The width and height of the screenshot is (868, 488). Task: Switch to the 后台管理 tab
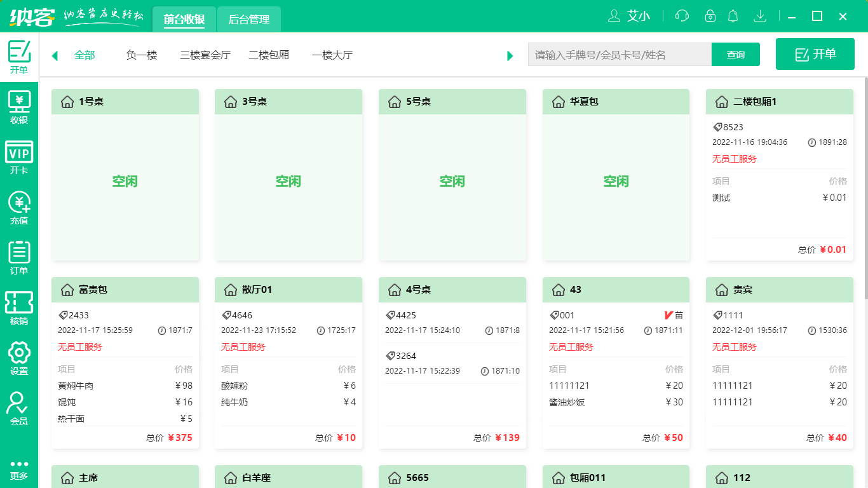[248, 19]
